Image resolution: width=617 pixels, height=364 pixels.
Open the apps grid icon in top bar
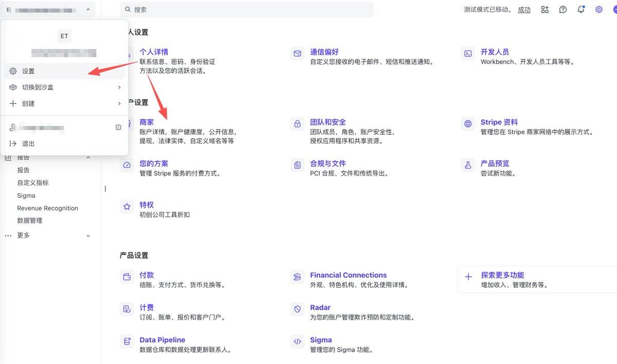click(x=545, y=10)
